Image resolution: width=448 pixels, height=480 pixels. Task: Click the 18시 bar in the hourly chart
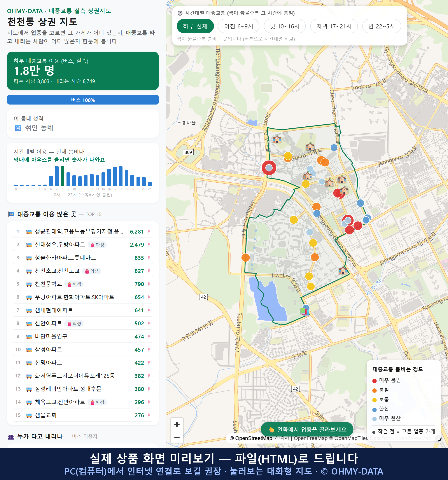point(121,176)
